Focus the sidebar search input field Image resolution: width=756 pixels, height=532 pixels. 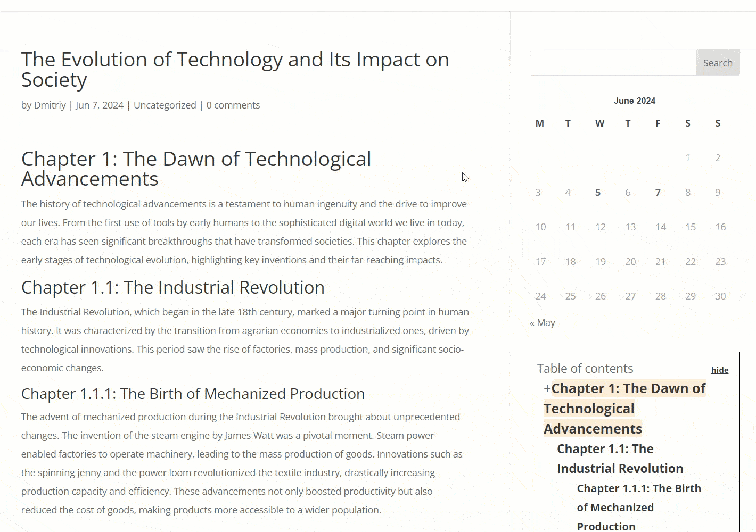coord(613,63)
